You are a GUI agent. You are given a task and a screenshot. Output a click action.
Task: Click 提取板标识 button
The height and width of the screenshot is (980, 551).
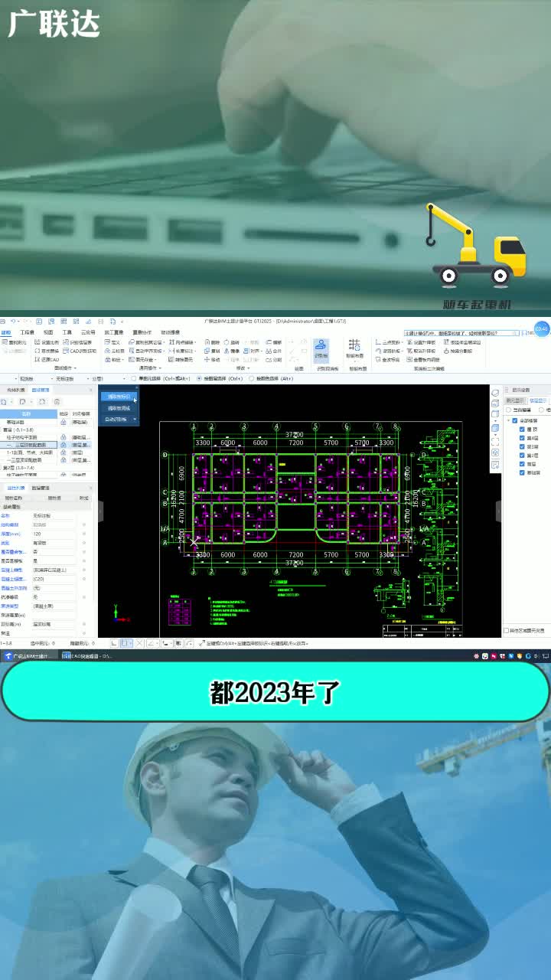(119, 397)
